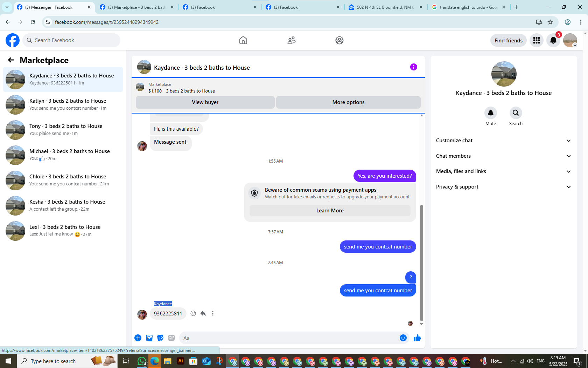
Task: Click the More options button
Action: 349,102
